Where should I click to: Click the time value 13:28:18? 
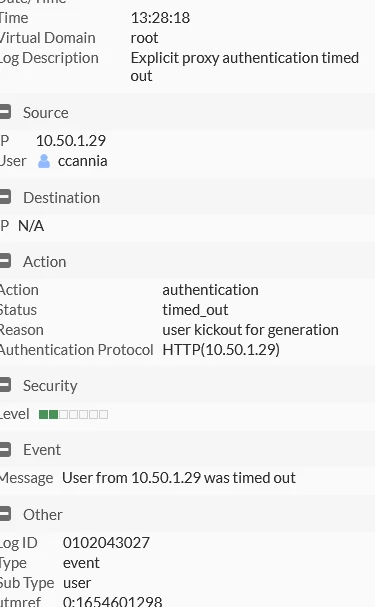[160, 18]
